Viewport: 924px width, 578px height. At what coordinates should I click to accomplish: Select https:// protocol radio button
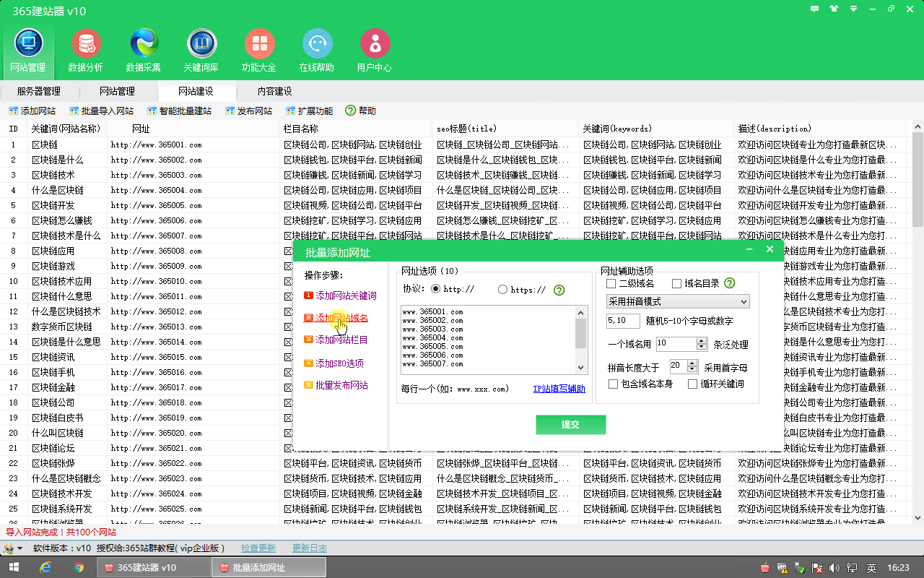(x=502, y=289)
